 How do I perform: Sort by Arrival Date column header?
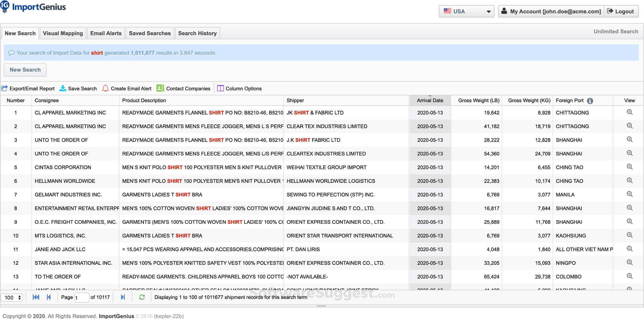pyautogui.click(x=430, y=100)
